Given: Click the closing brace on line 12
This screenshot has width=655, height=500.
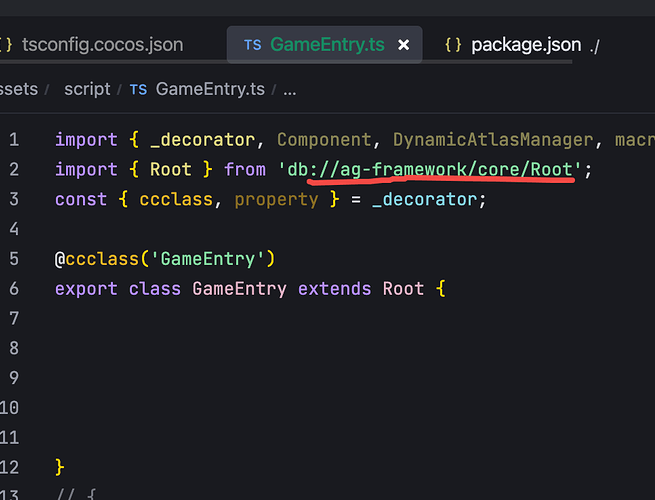Looking at the screenshot, I should (60, 467).
